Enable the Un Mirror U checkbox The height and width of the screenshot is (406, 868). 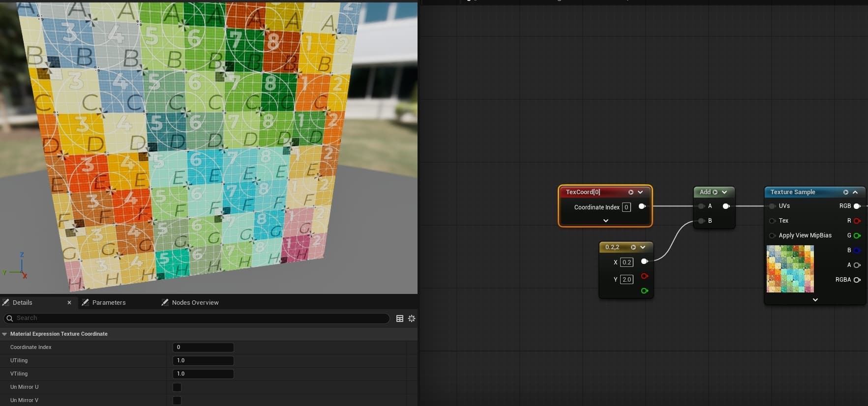click(177, 387)
